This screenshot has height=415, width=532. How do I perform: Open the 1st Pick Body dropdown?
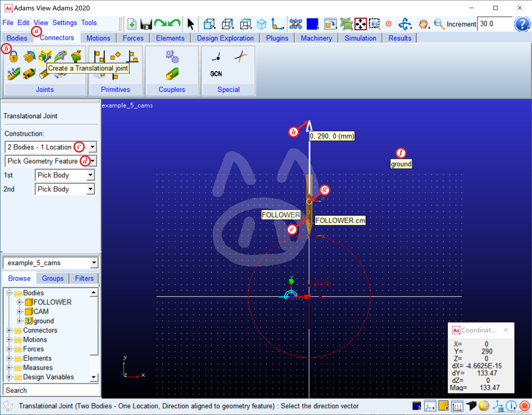pos(90,175)
